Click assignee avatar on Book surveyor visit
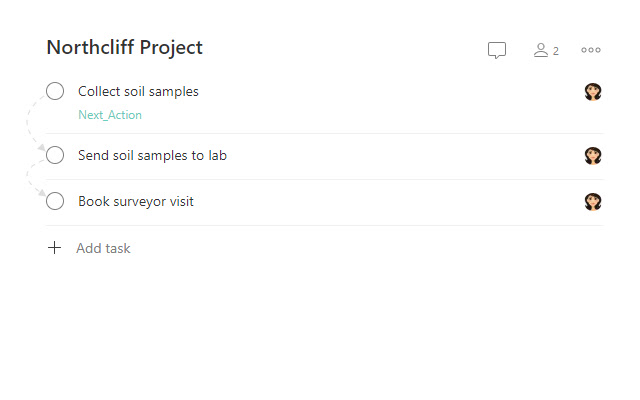640x400 pixels. pos(593,202)
